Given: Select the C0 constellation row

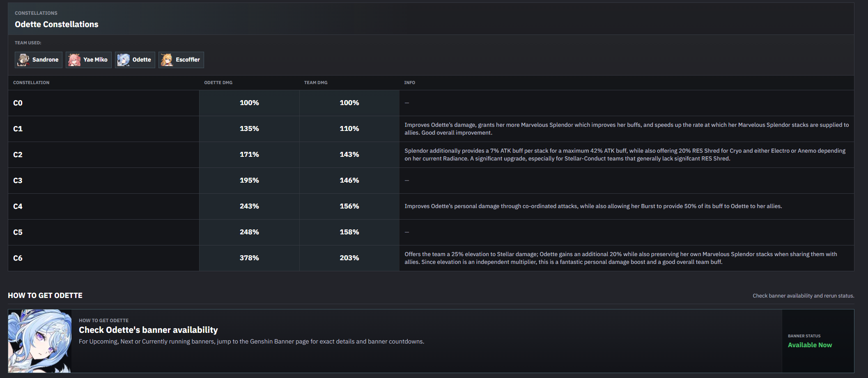Looking at the screenshot, I should pyautogui.click(x=431, y=103).
